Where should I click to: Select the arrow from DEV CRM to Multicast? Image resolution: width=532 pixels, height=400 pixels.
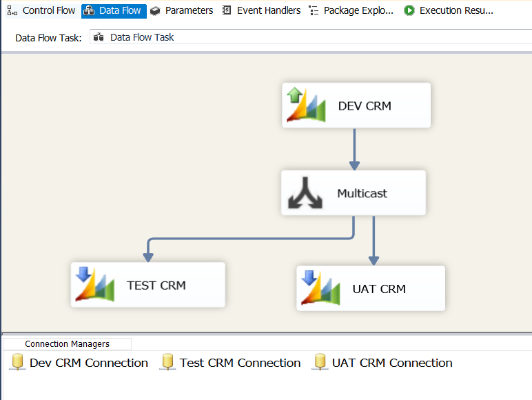click(354, 148)
